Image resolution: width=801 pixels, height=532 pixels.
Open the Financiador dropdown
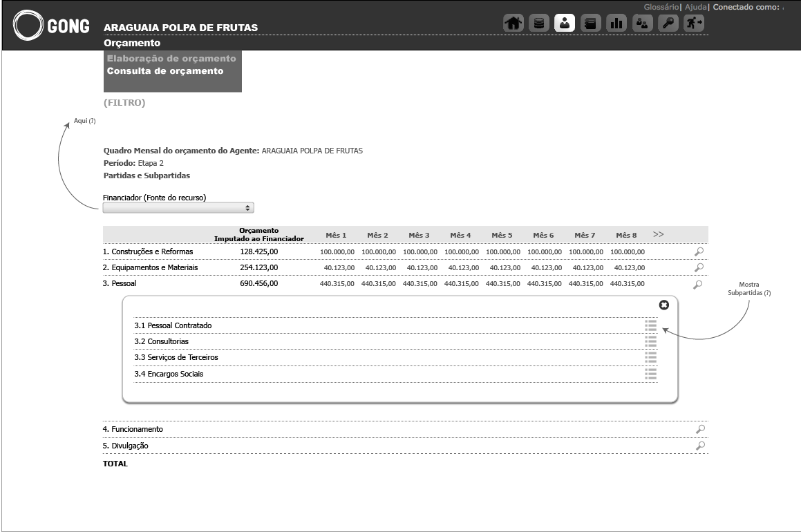[x=178, y=208]
